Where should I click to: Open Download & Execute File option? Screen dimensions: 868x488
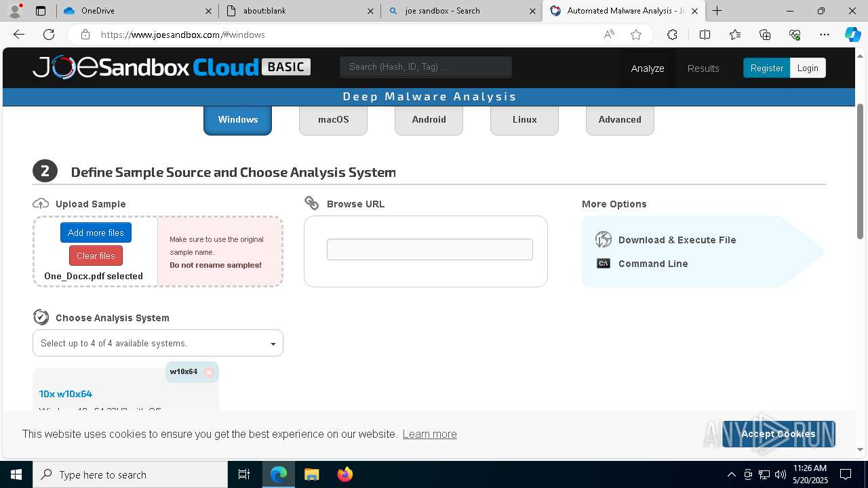pos(677,240)
